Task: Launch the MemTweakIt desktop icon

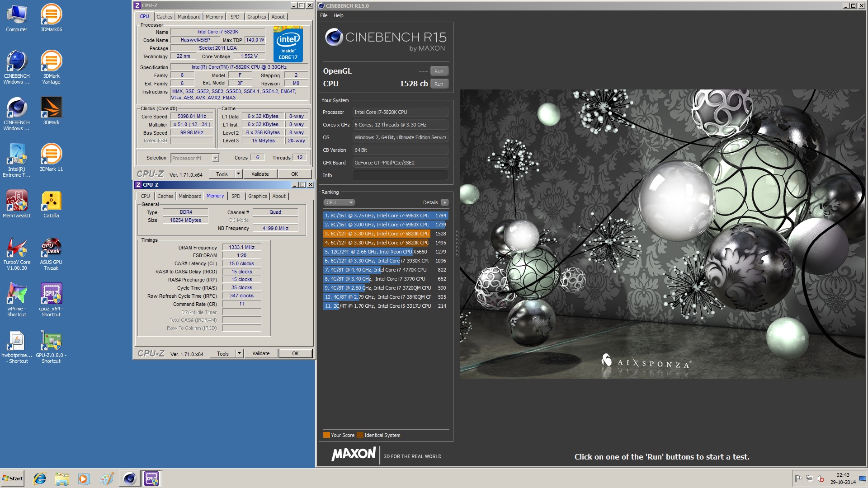Action: coord(17,204)
